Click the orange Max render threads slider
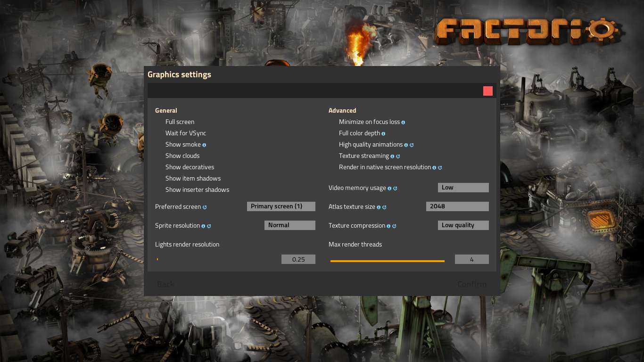Image resolution: width=644 pixels, height=362 pixels. coord(388,261)
